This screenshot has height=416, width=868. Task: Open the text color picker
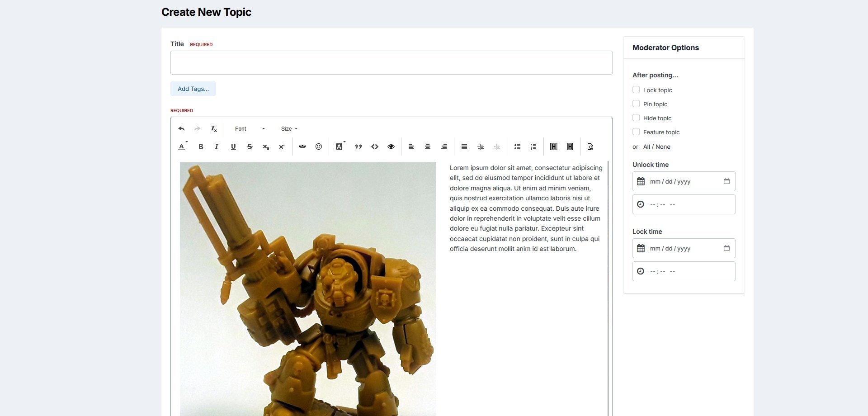[x=182, y=147]
